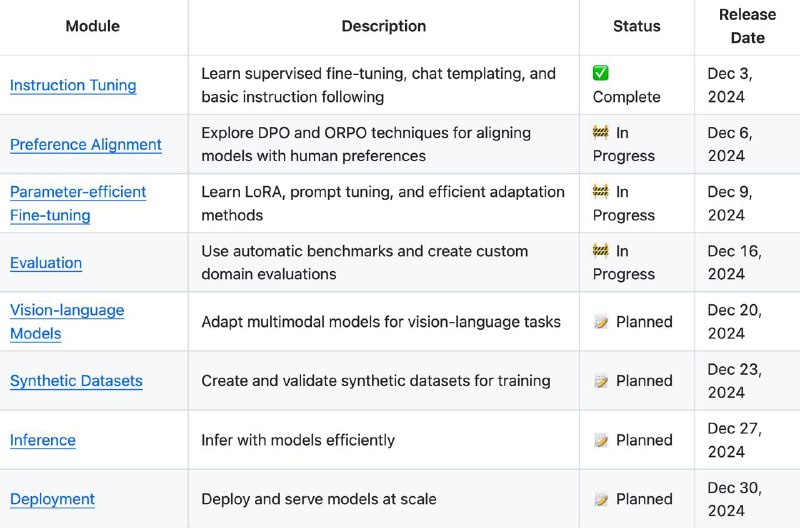Open the Preference Alignment module link

click(x=86, y=144)
